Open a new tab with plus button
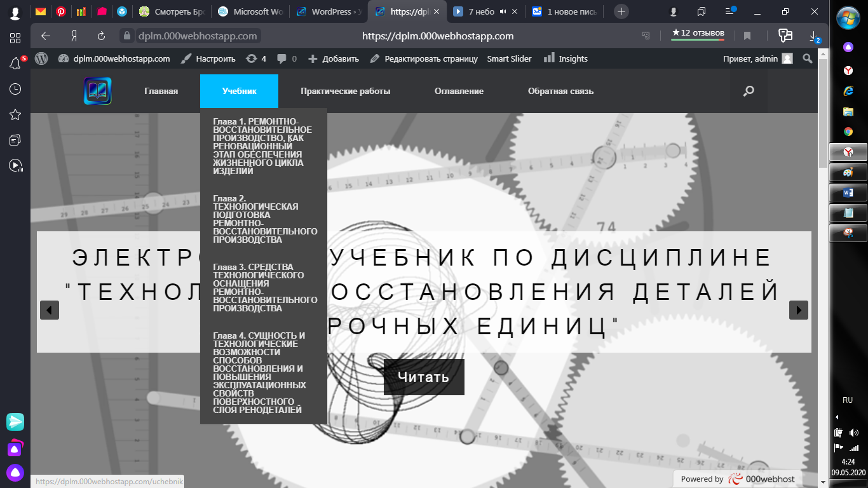 point(621,11)
